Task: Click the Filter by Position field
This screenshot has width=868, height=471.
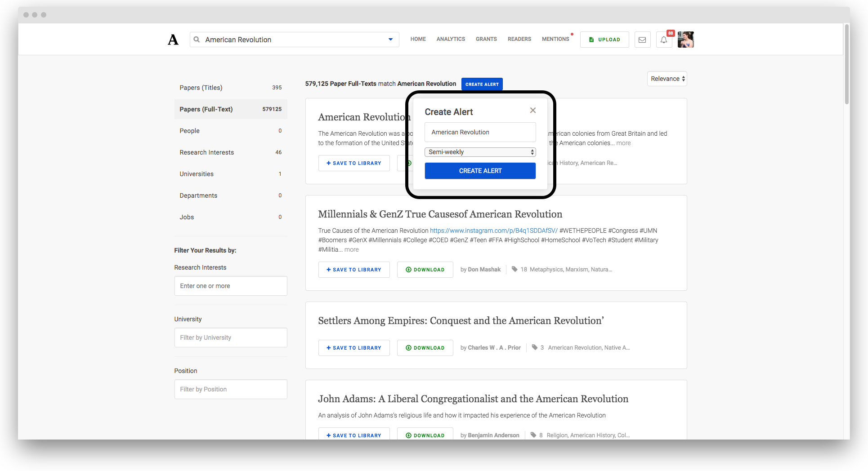Action: [x=231, y=389]
